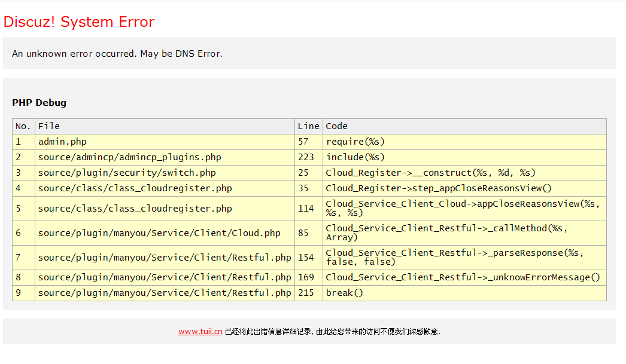Click the require(%s) code cell
The height and width of the screenshot is (364, 626).
(355, 142)
